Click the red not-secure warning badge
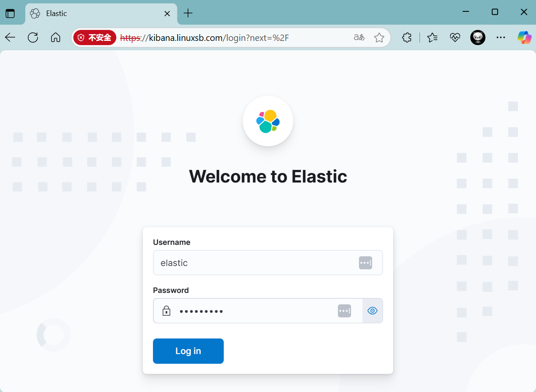The image size is (536, 392). pos(94,38)
